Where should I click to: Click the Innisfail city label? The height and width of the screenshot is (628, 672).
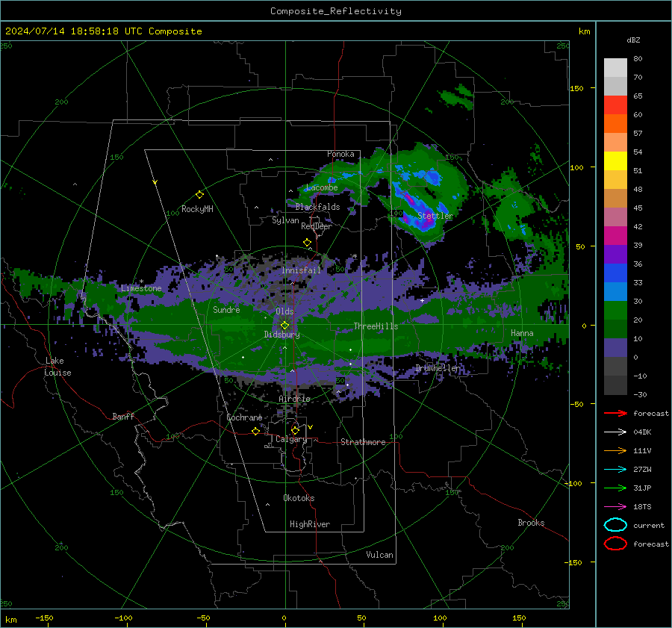pyautogui.click(x=301, y=270)
